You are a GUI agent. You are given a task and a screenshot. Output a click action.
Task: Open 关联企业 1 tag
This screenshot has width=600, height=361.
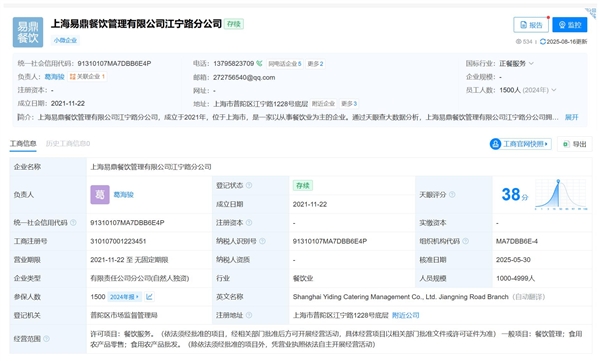[x=87, y=77]
